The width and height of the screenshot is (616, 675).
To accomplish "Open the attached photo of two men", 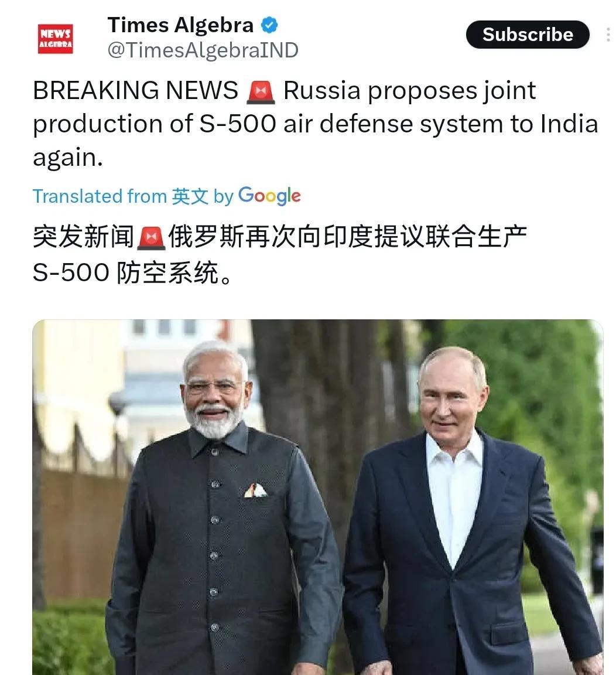I will pos(317,497).
